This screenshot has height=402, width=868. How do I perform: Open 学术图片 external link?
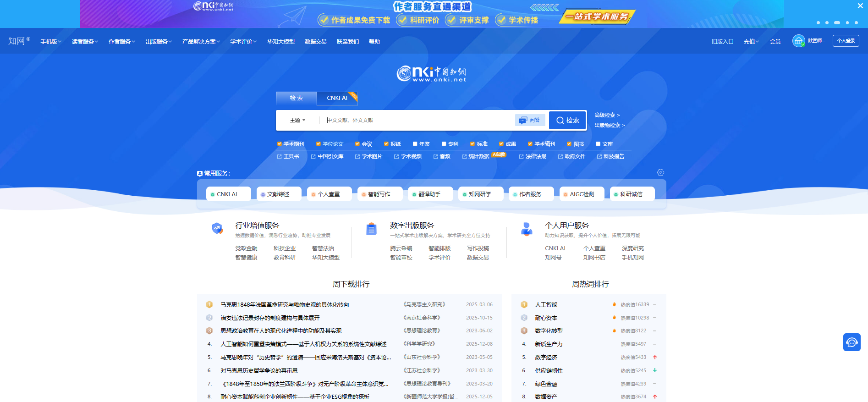point(368,156)
